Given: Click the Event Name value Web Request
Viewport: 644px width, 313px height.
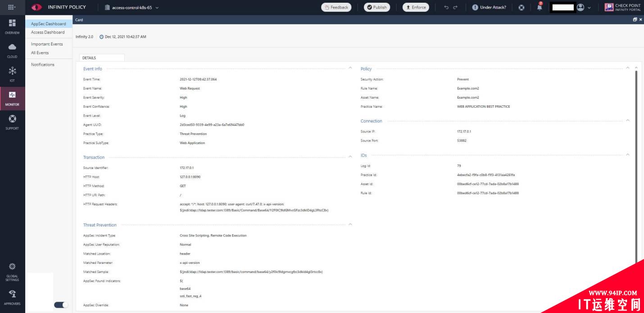Looking at the screenshot, I should tap(190, 88).
